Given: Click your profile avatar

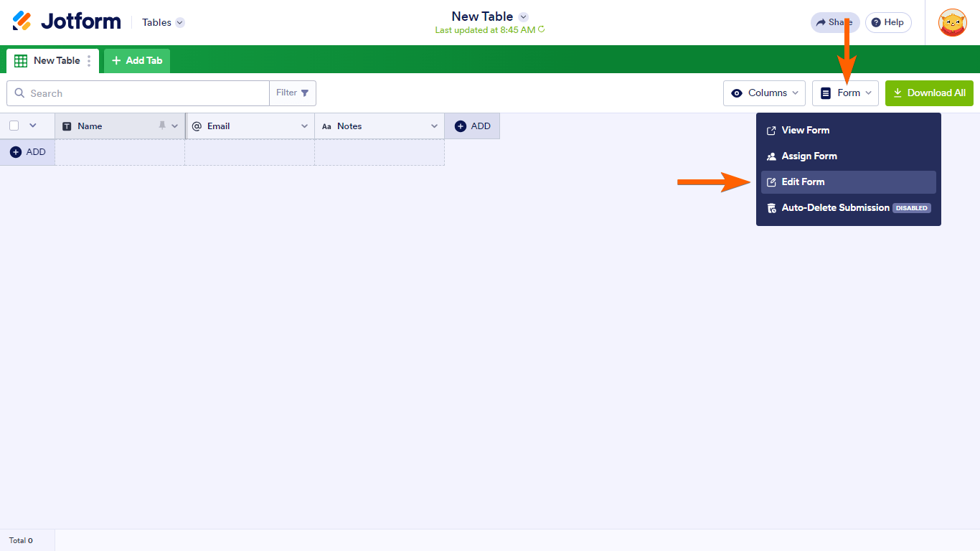Looking at the screenshot, I should click(x=952, y=22).
